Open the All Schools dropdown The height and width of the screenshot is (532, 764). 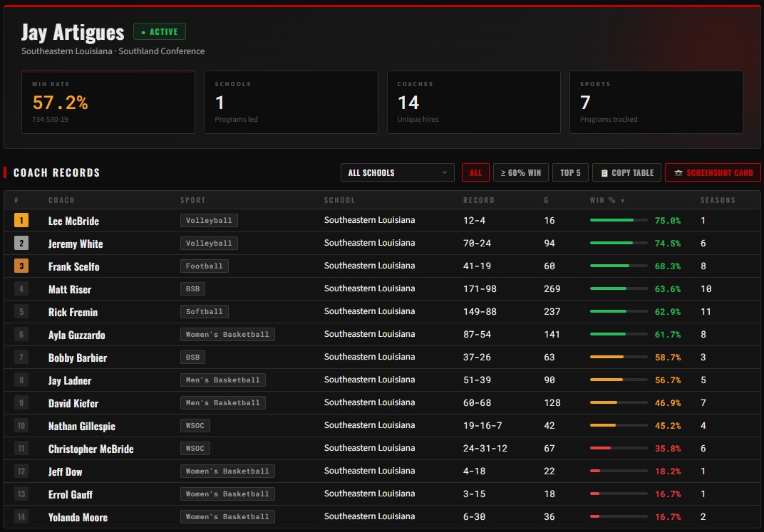397,172
